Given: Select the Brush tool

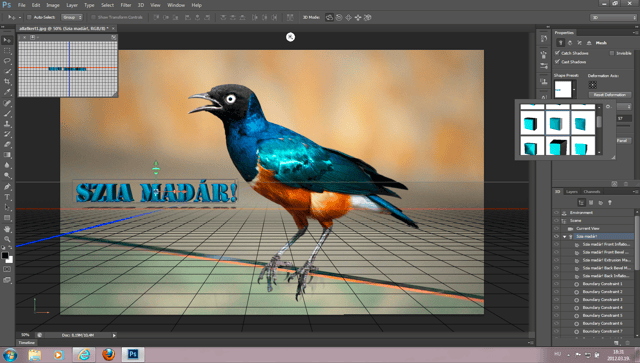Looking at the screenshot, I should tap(7, 114).
